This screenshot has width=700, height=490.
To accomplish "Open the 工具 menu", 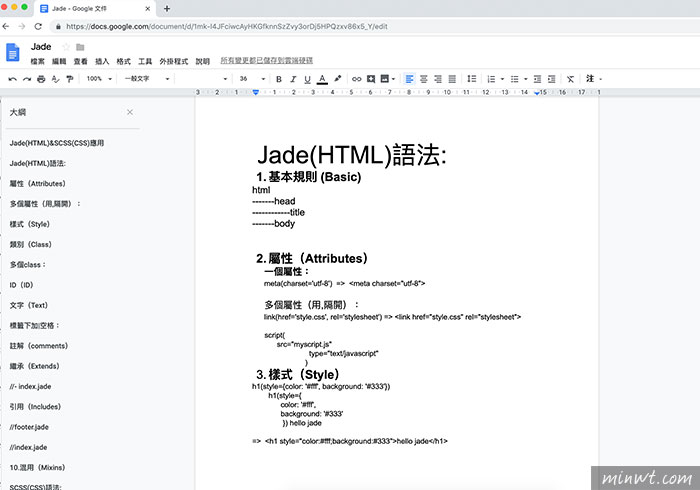I will coord(145,61).
